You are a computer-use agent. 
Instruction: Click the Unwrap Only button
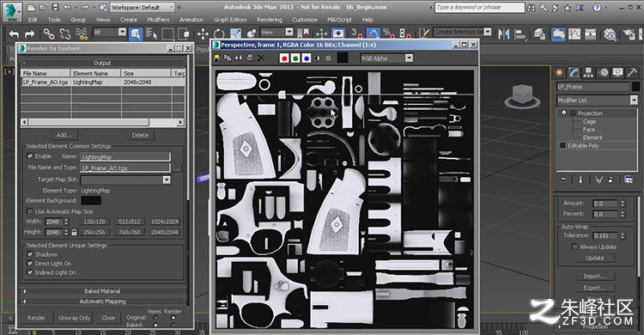coord(75,318)
